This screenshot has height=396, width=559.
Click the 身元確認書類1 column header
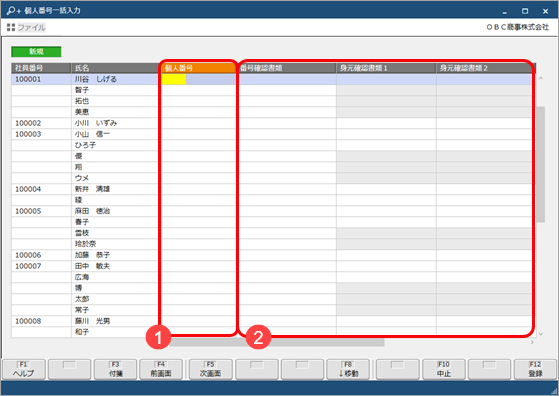click(386, 68)
